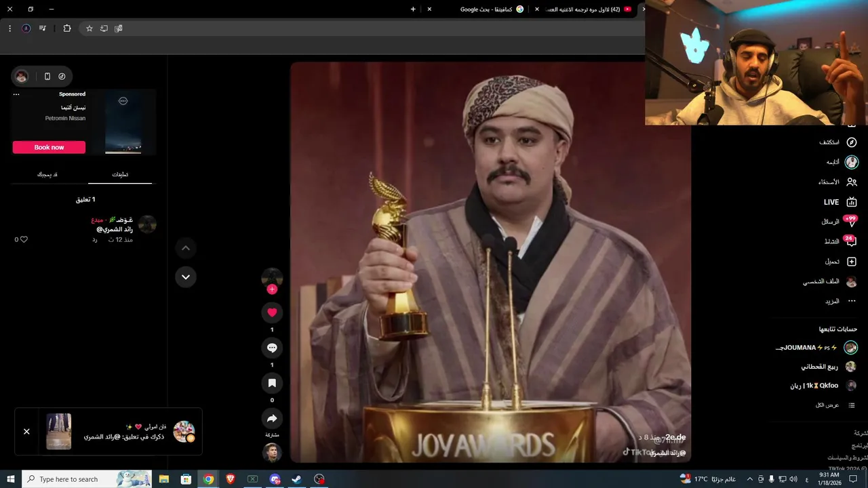Select the YouTube (42) browser tab
This screenshot has width=868, height=488.
(x=587, y=9)
